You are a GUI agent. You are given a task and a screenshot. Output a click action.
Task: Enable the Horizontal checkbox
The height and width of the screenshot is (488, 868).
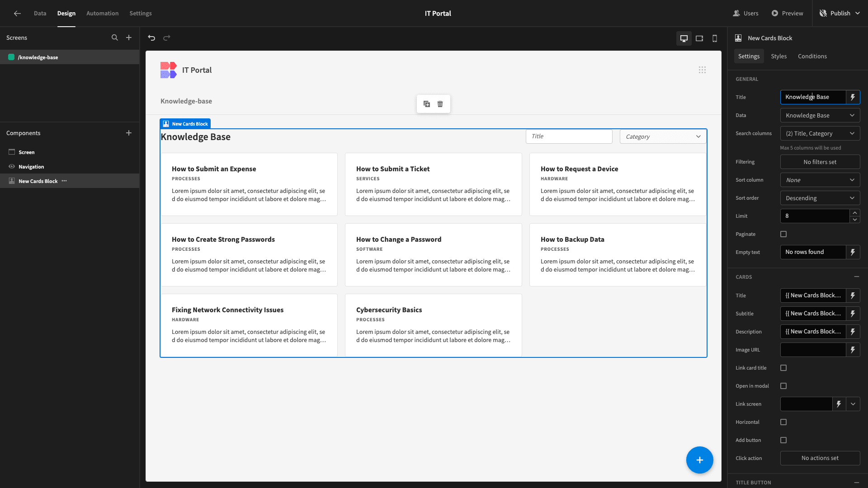(x=783, y=422)
